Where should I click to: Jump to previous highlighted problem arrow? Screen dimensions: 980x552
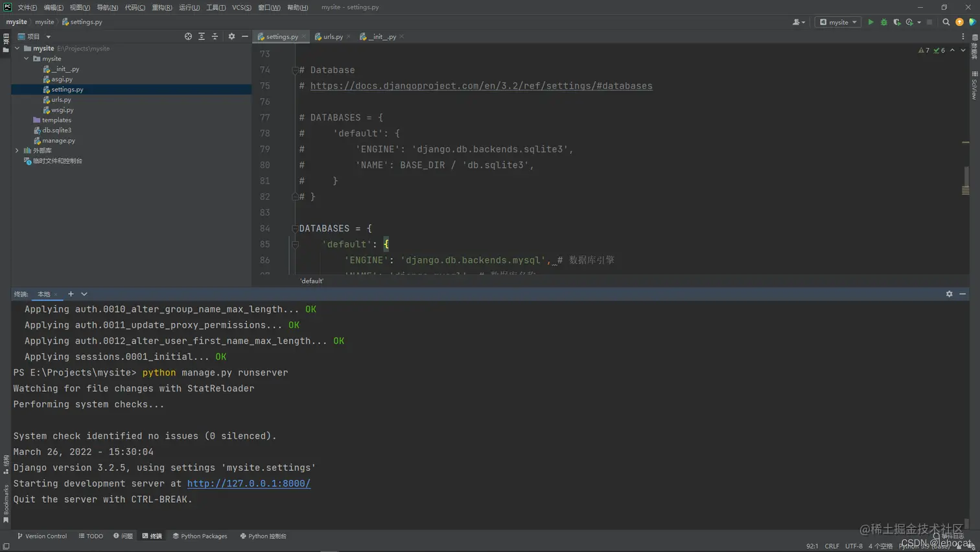[952, 50]
